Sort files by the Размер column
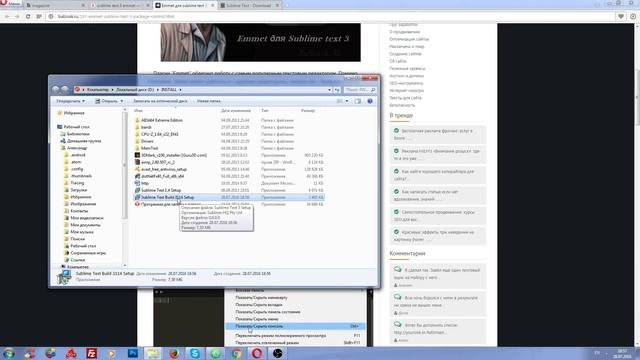 pos(308,111)
